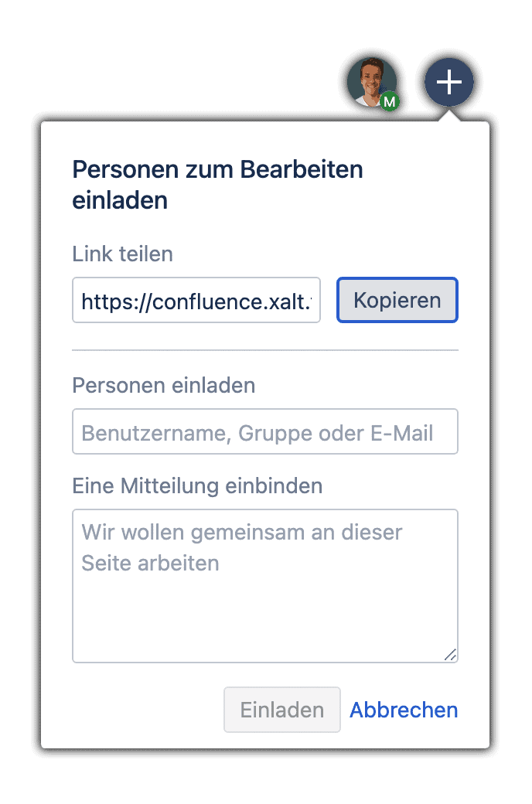Image resolution: width=532 pixels, height=804 pixels.
Task: Click the word 'einladen' in the dialog title
Action: tap(120, 200)
